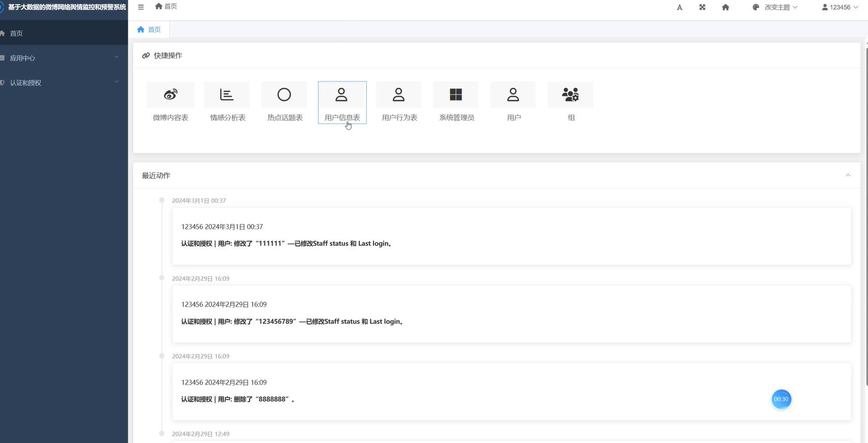Open the 用户 quick action icon
Viewport: 868px width, 443px height.
pyautogui.click(x=513, y=95)
